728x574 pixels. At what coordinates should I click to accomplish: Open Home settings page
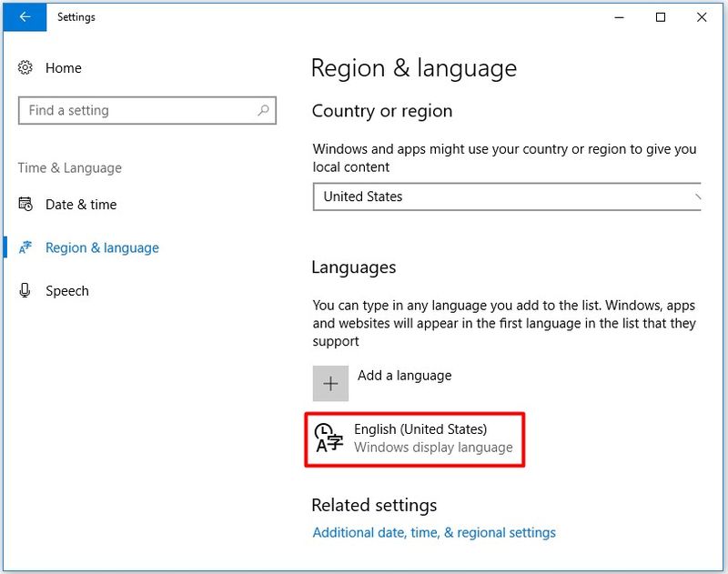tap(63, 68)
